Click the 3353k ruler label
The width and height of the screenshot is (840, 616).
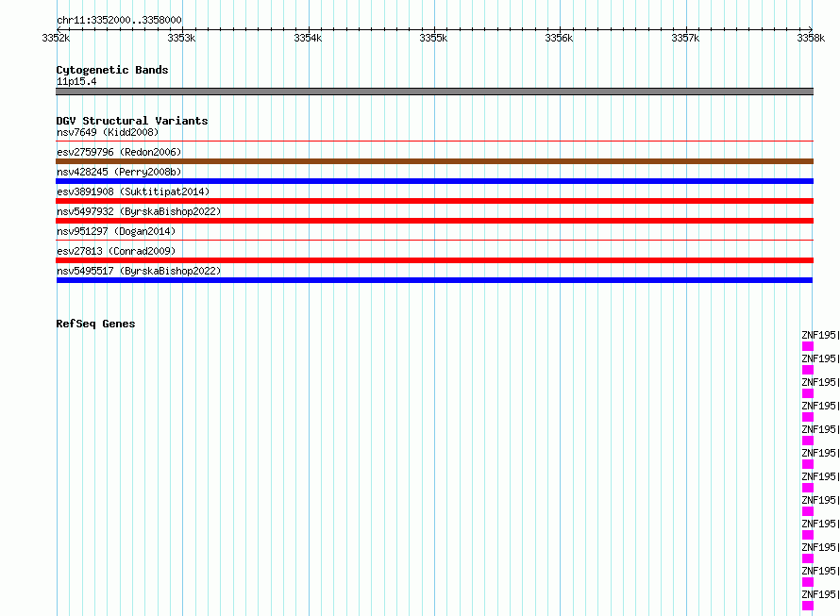[x=181, y=38]
